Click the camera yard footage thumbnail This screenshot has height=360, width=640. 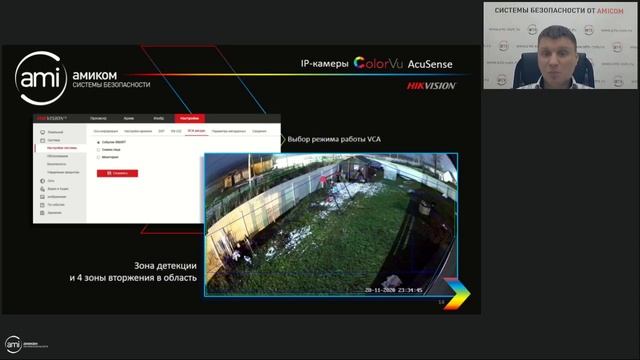point(331,224)
